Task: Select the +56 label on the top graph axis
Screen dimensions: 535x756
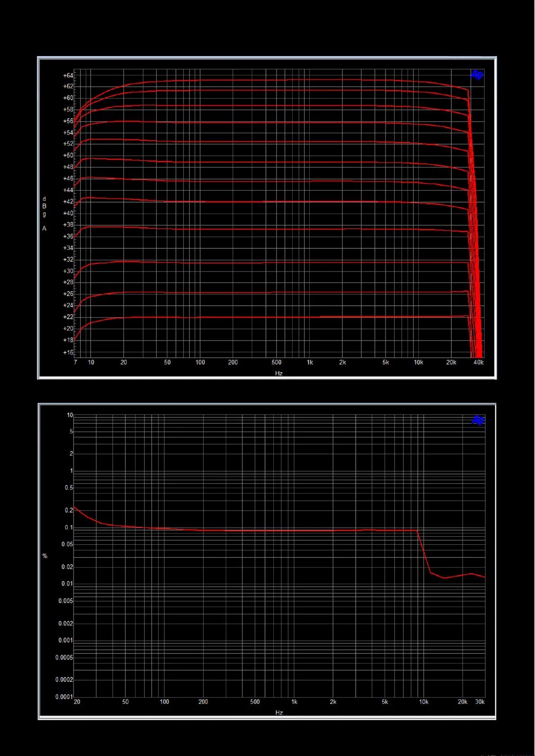Action: 68,121
